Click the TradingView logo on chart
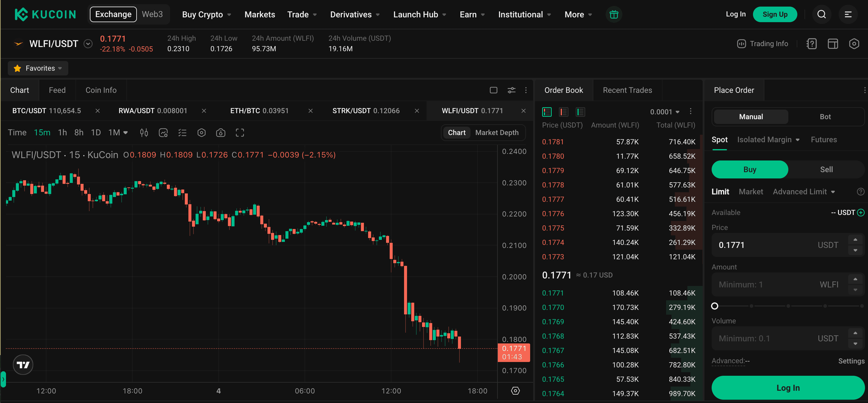This screenshot has width=868, height=403. point(23,365)
